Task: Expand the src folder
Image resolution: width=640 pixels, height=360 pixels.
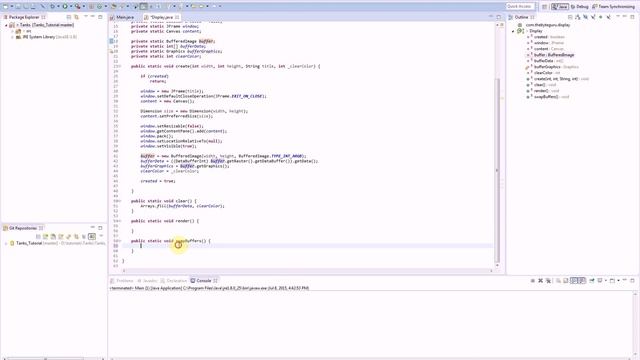Action: click(x=13, y=31)
